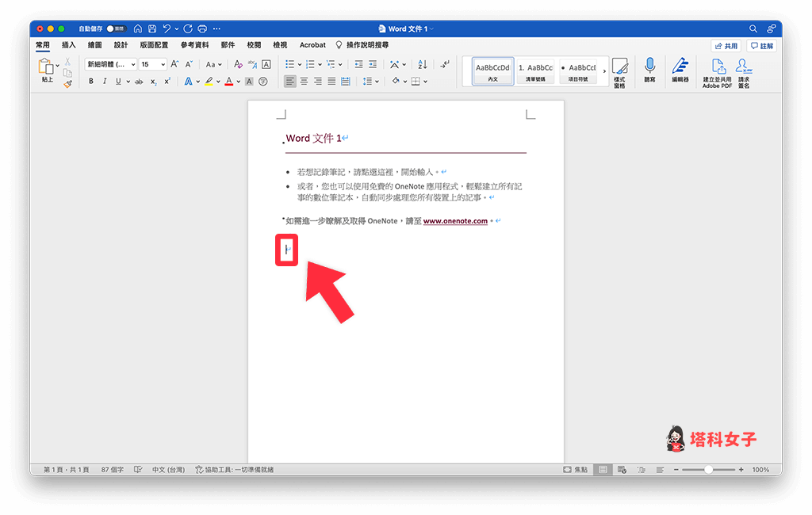Increase paragraph indent
Viewport: 812px width, 515px height.
click(x=373, y=64)
